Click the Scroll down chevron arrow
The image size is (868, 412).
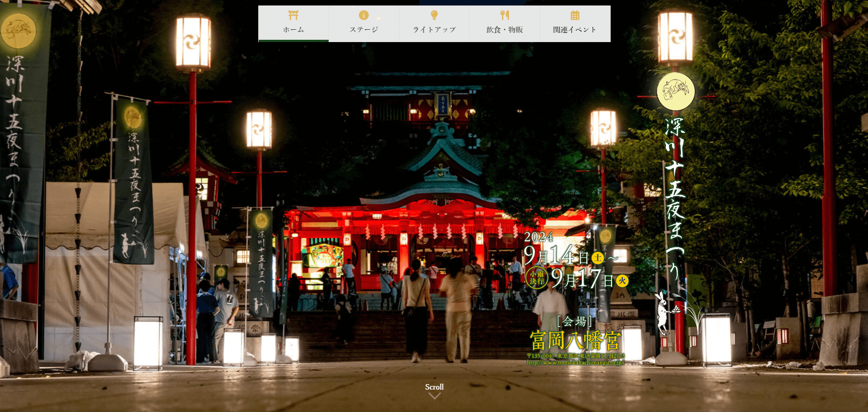coord(434,396)
